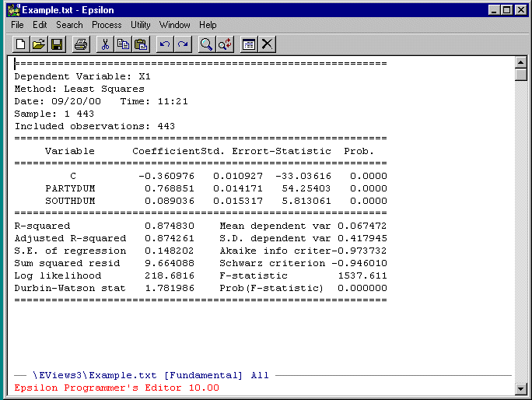Click the Copy toolbar icon
The image size is (532, 400).
point(123,44)
